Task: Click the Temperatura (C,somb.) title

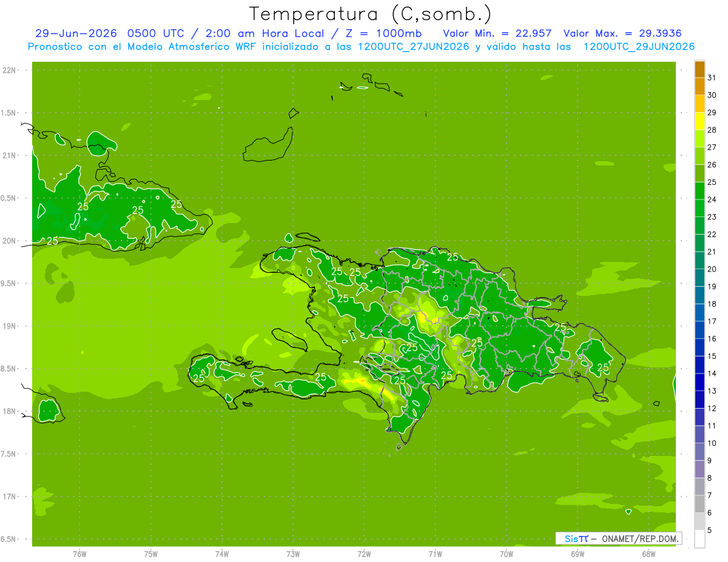Action: [x=371, y=14]
